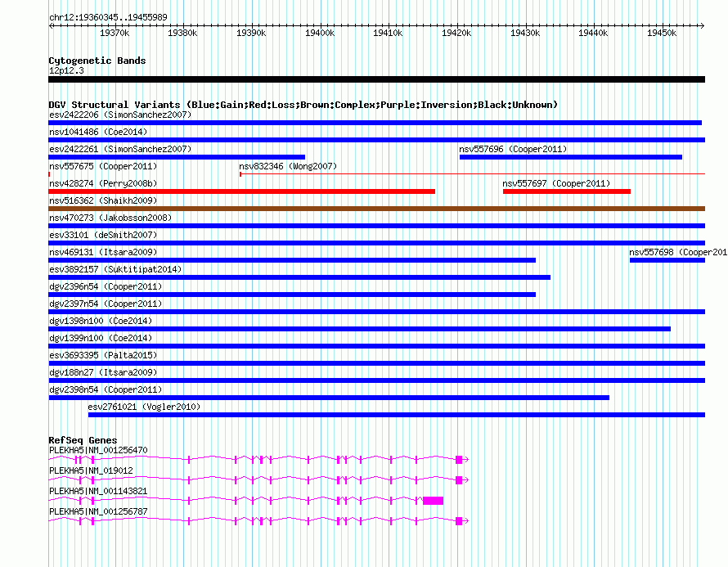This screenshot has width=728, height=567.
Task: Open the PLEKHA5|NM_001256787 gene label
Action: 98,511
